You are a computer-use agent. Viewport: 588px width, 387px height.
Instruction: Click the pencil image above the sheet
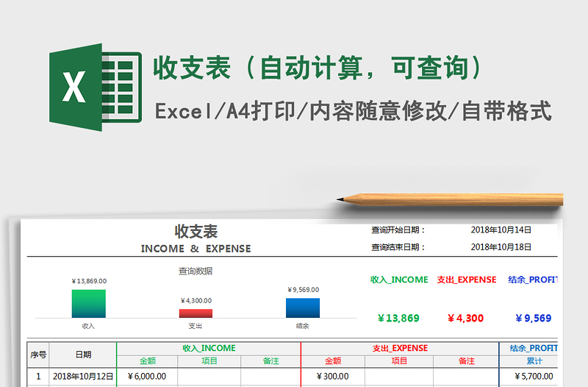pos(450,199)
